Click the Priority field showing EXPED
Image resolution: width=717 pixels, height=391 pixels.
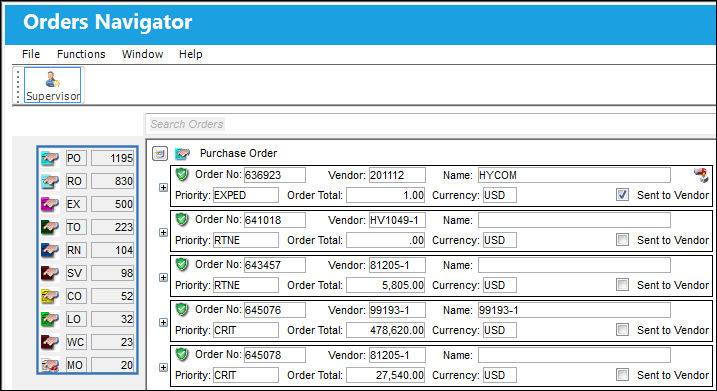246,195
